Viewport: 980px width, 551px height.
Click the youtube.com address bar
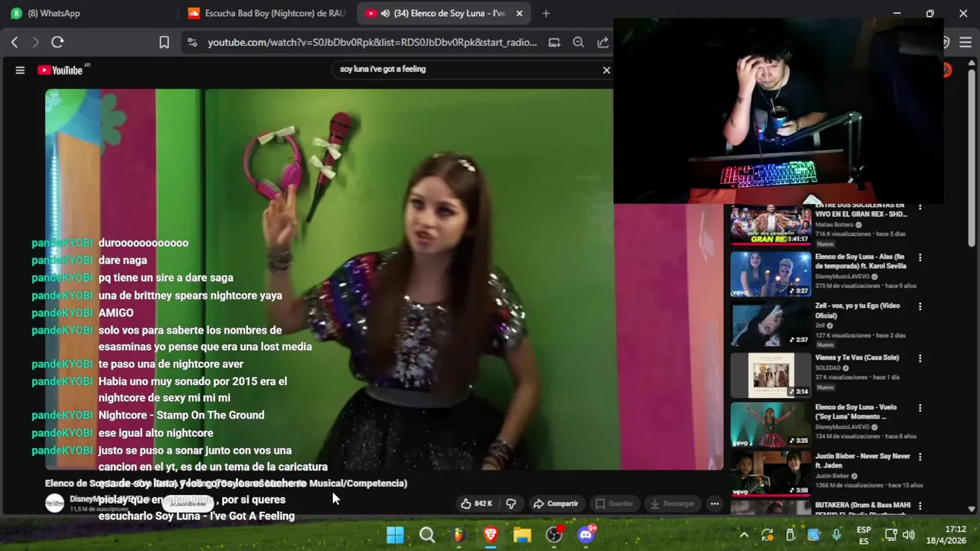pos(372,43)
